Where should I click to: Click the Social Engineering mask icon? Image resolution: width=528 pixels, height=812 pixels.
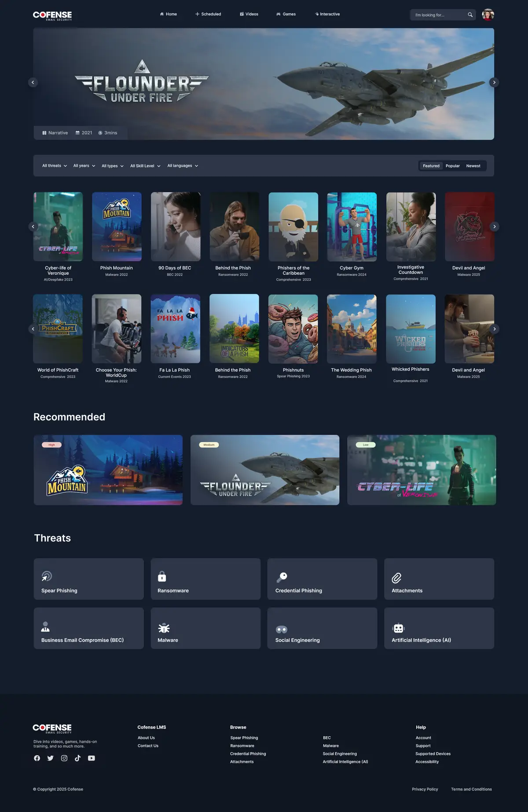(282, 630)
